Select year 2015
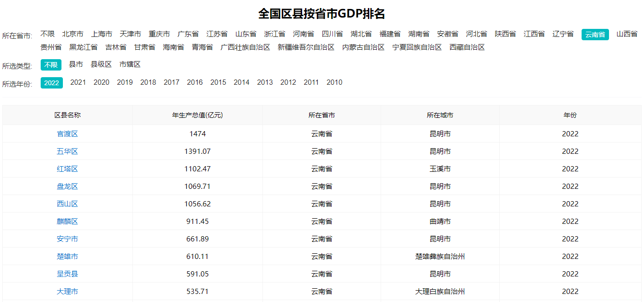 click(218, 82)
